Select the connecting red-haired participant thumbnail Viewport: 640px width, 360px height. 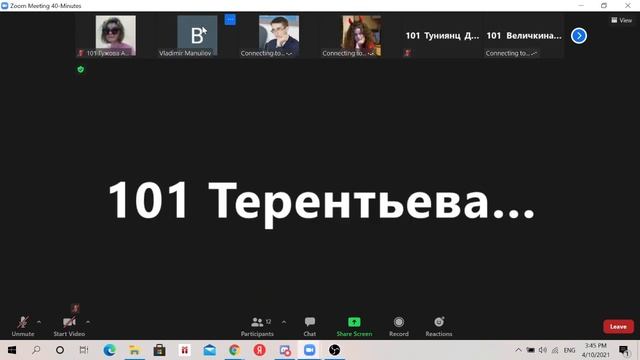pos(362,36)
